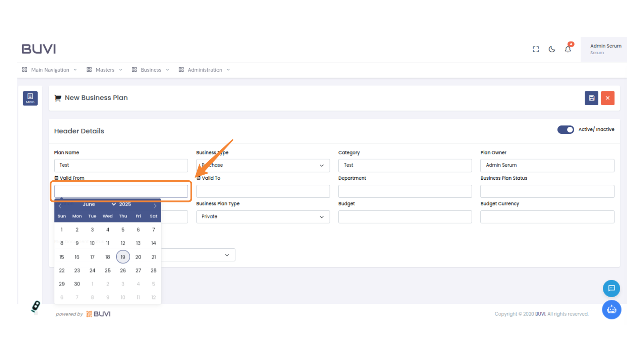Switch to dark mode moon icon
The width and height of the screenshot is (644, 362).
(x=552, y=49)
